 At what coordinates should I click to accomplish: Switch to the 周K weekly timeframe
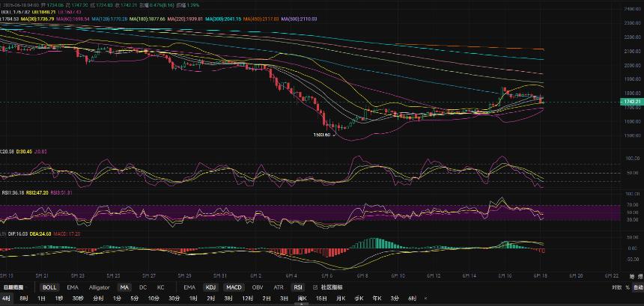pyautogui.click(x=303, y=299)
